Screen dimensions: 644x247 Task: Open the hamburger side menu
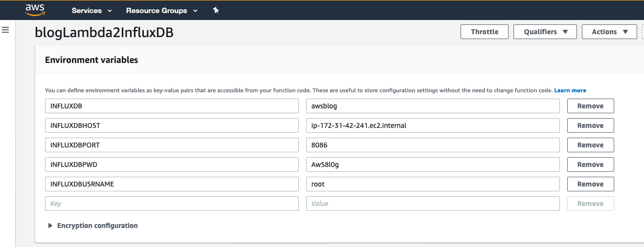6,30
